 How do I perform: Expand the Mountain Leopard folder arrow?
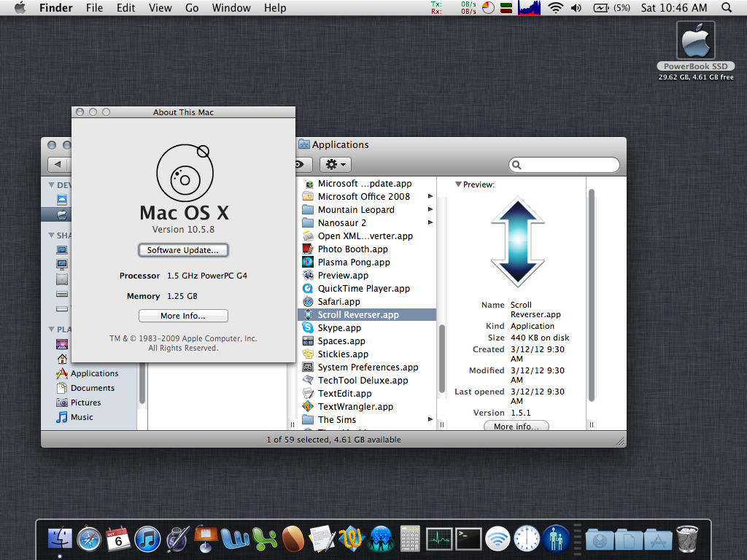pos(430,209)
